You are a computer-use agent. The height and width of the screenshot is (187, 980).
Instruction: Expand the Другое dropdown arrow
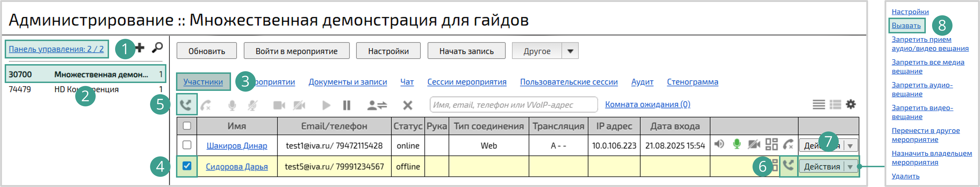coord(570,51)
